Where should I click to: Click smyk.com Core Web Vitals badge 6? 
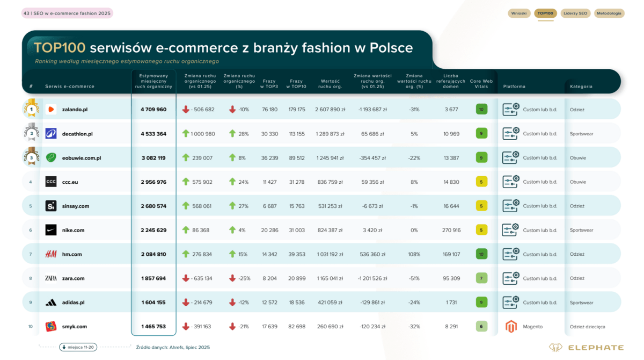481,326
